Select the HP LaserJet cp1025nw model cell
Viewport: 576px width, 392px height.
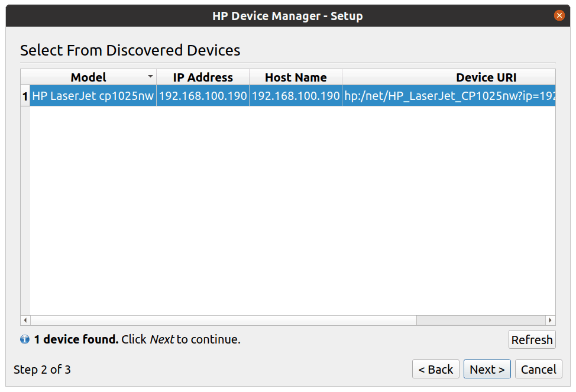point(93,96)
